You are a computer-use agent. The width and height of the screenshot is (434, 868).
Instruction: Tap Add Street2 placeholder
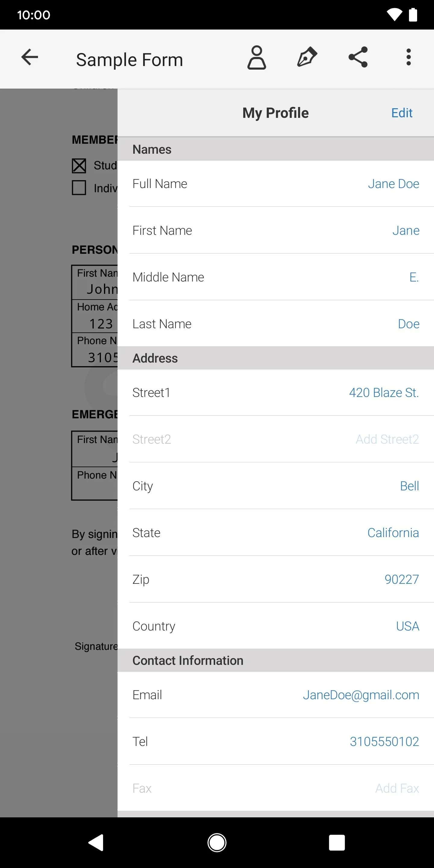coord(387,439)
